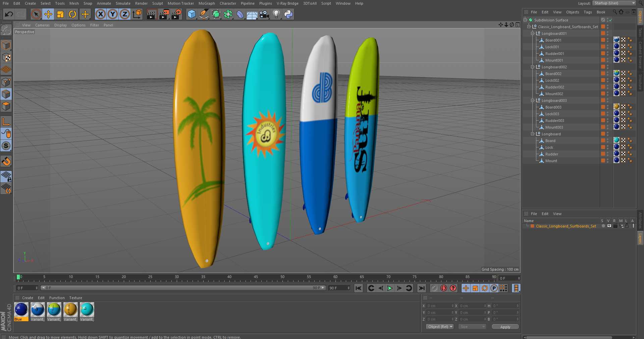This screenshot has width=644, height=339.
Task: Select the Blue material swatch
Action: coord(21,312)
